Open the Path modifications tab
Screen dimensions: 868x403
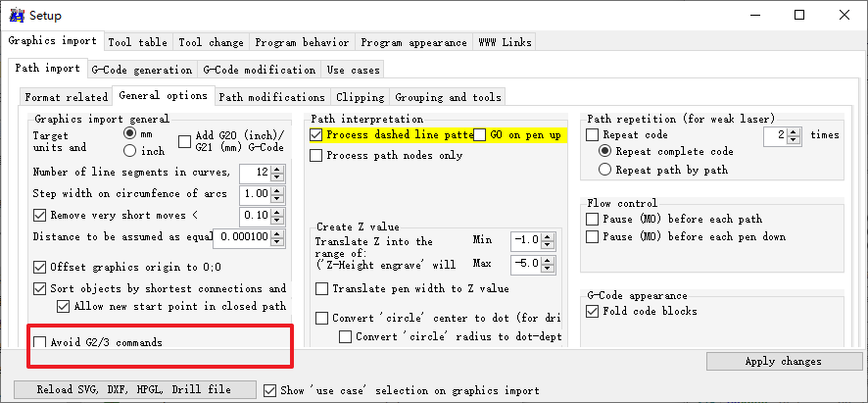[x=271, y=97]
